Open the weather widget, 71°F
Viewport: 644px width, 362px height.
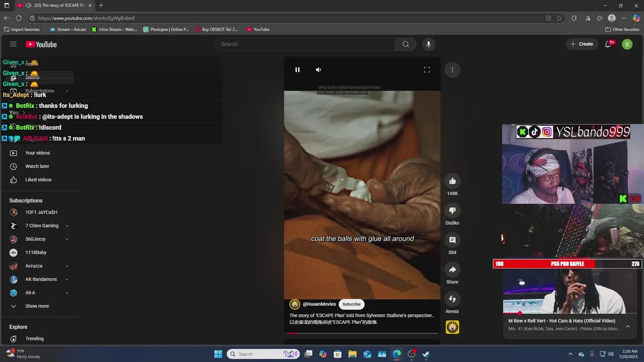[x=23, y=354]
